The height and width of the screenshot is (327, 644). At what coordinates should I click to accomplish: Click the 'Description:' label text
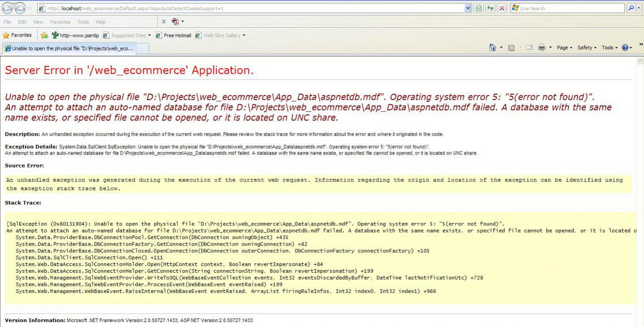[x=22, y=134]
